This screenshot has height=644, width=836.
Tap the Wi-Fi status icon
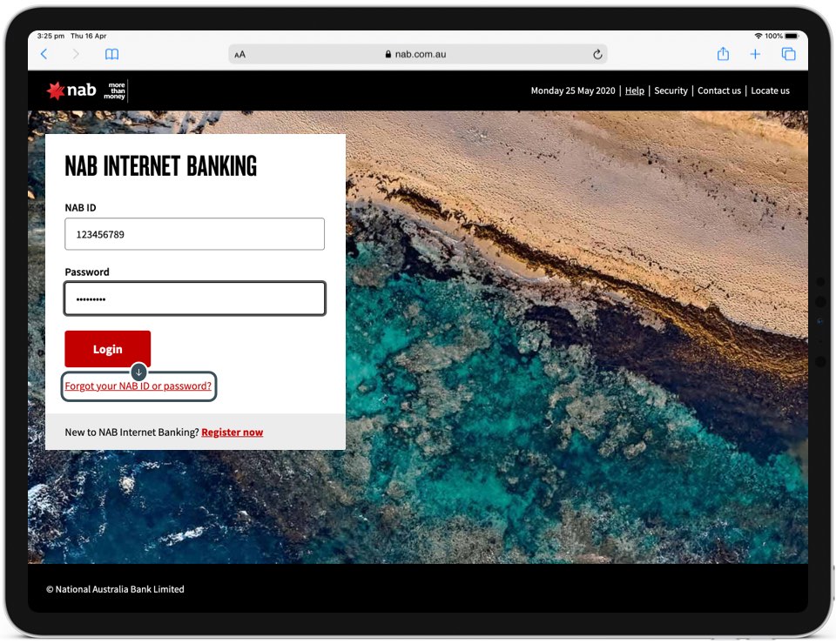758,36
